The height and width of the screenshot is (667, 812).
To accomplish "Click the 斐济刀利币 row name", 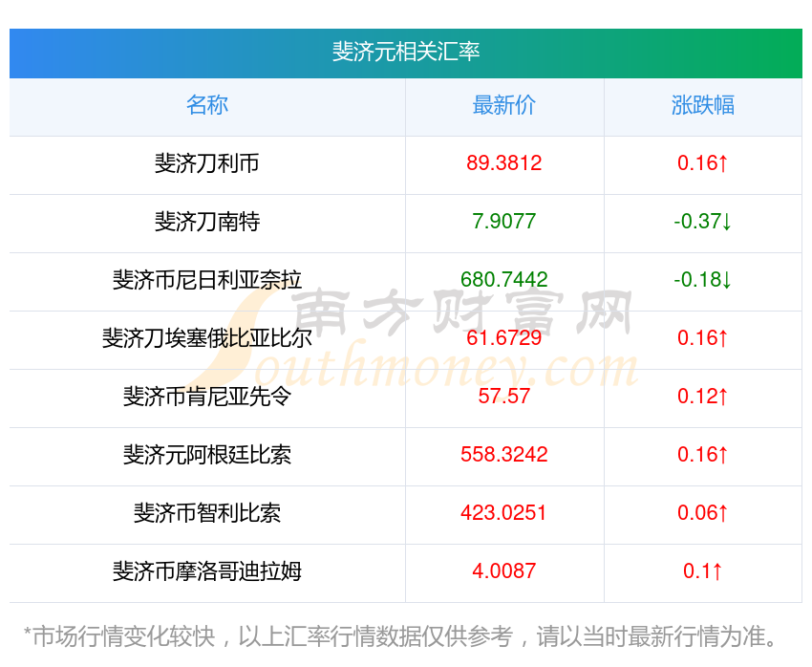I will [x=207, y=163].
